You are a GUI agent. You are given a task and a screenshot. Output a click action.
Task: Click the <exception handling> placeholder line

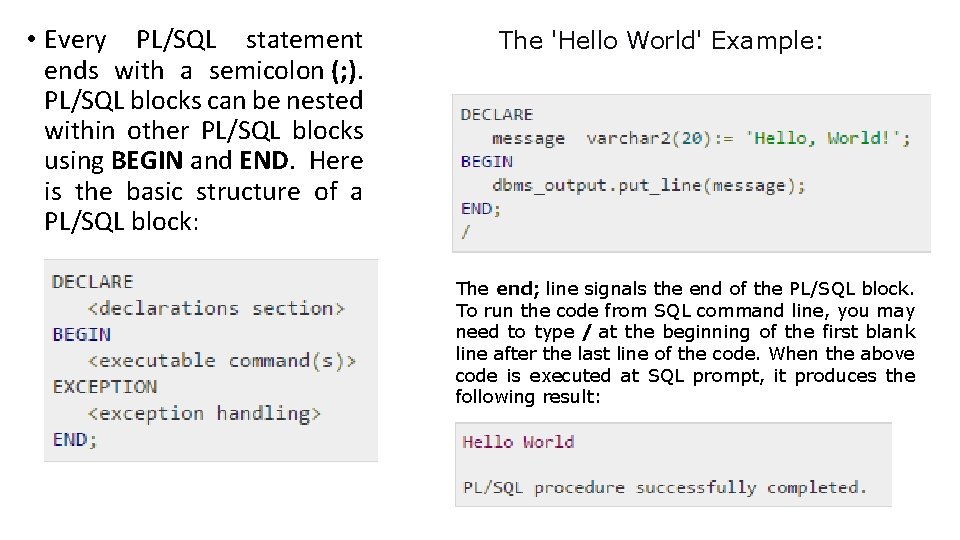coord(204,412)
